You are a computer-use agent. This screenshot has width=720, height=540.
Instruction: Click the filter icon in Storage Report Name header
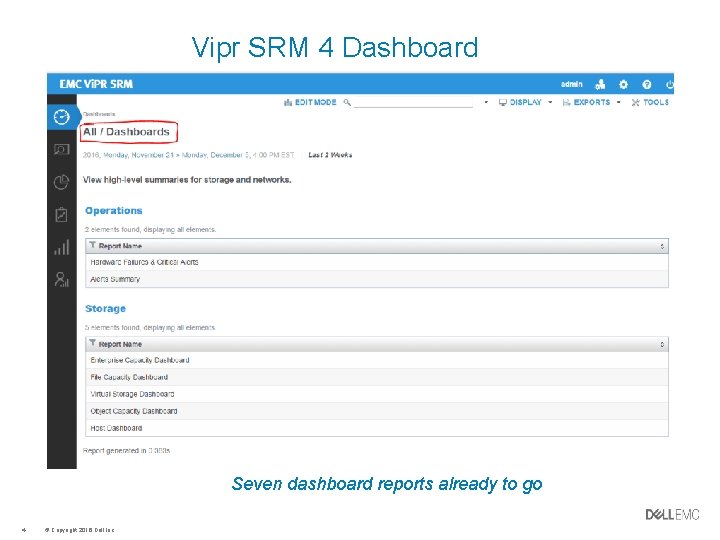click(x=92, y=343)
